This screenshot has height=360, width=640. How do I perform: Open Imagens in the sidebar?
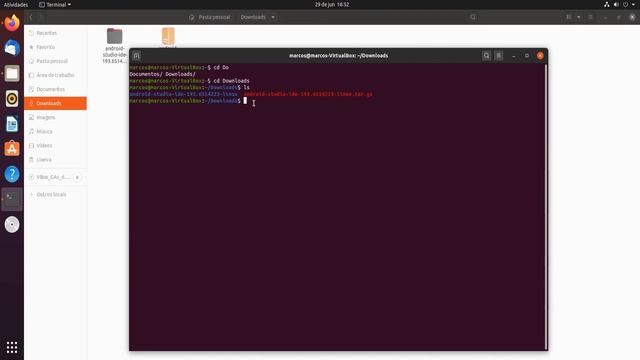(x=56, y=118)
